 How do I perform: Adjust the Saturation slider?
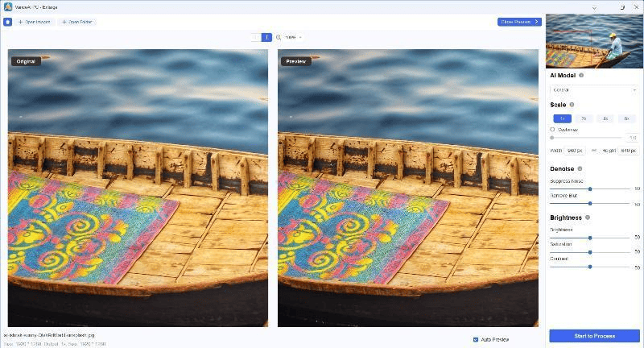[x=590, y=252]
